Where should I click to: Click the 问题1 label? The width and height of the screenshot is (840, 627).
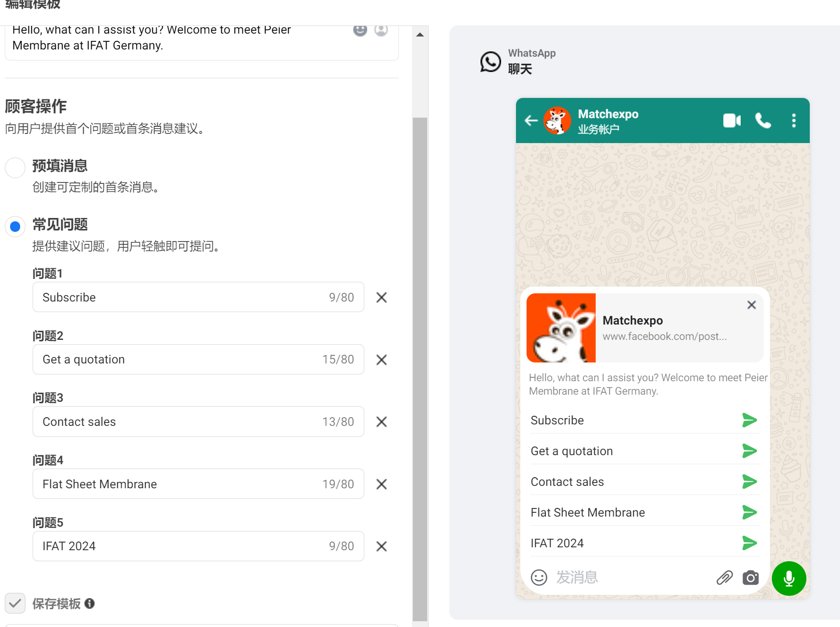coord(48,274)
